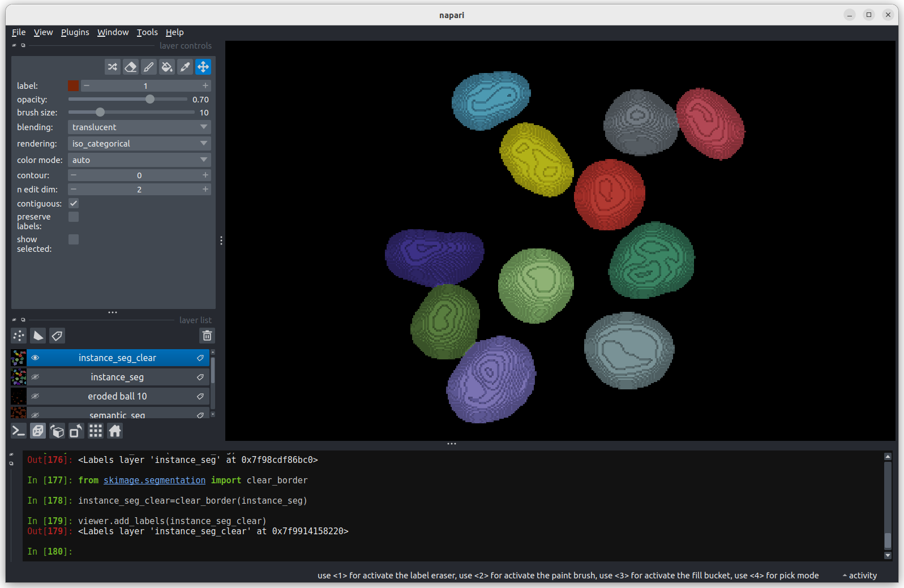Open the Help menu
The image size is (904, 588).
[174, 32]
